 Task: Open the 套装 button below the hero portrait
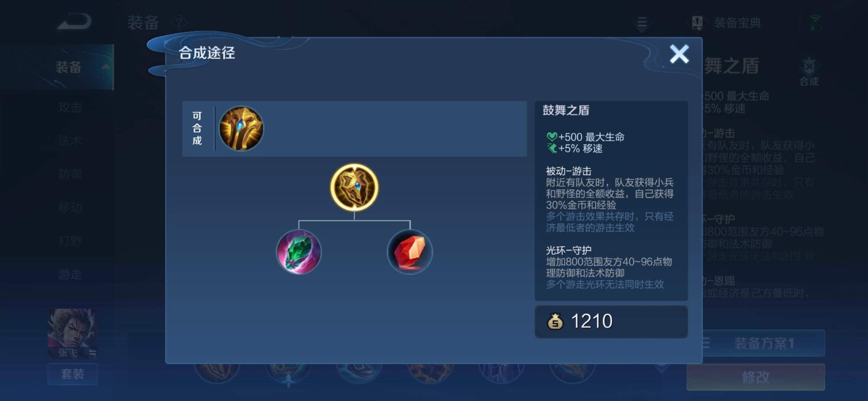click(x=72, y=374)
